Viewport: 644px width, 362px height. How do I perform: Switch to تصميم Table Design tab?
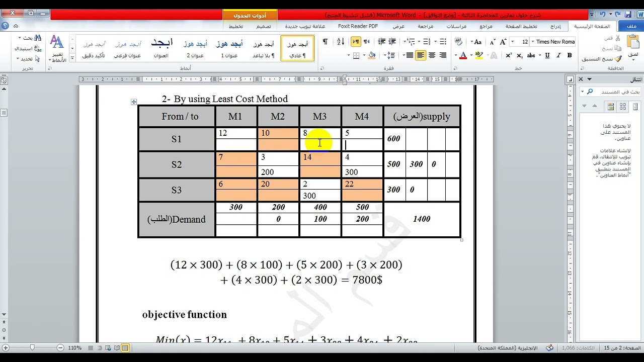[264, 26]
